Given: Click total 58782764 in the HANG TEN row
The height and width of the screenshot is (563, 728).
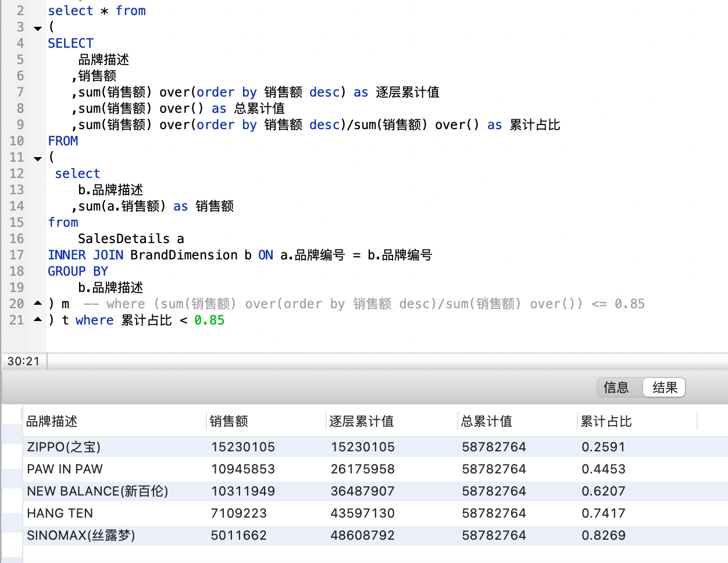Looking at the screenshot, I should 494,513.
